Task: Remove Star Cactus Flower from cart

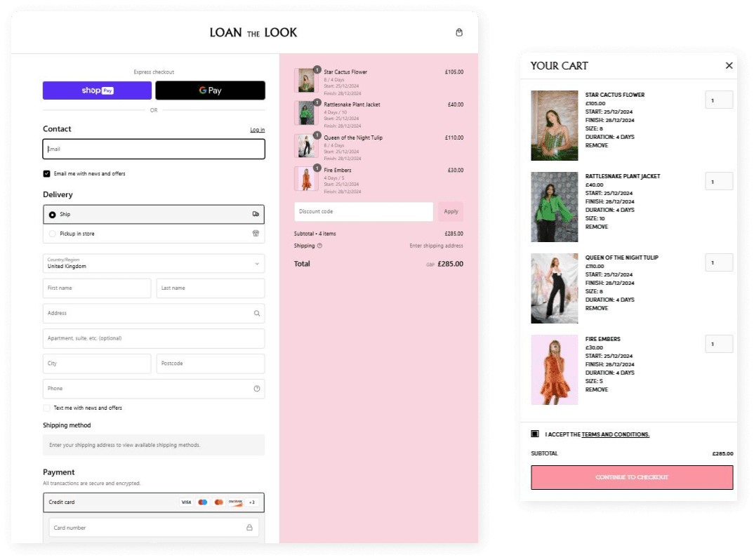Action: (596, 145)
